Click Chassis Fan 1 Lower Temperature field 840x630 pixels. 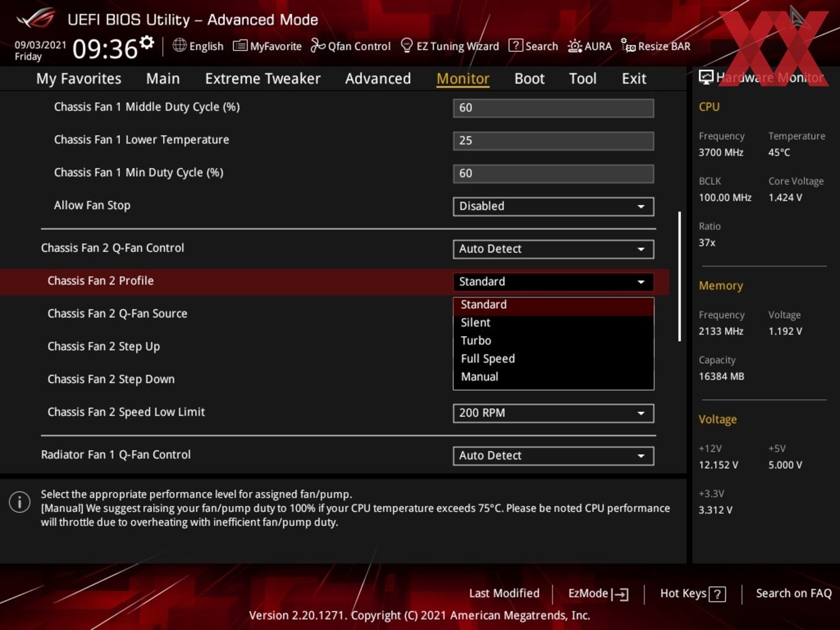553,141
